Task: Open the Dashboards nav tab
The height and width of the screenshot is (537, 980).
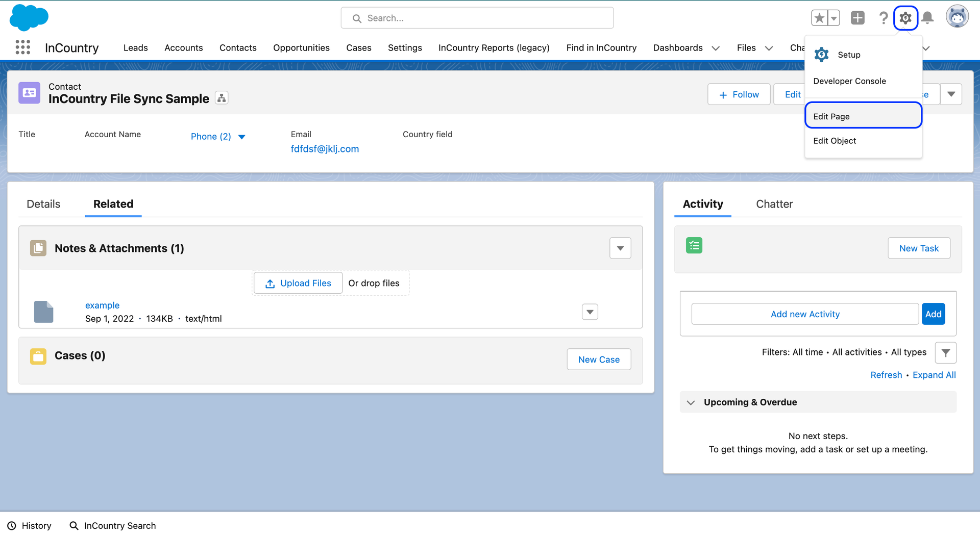Action: 678,48
